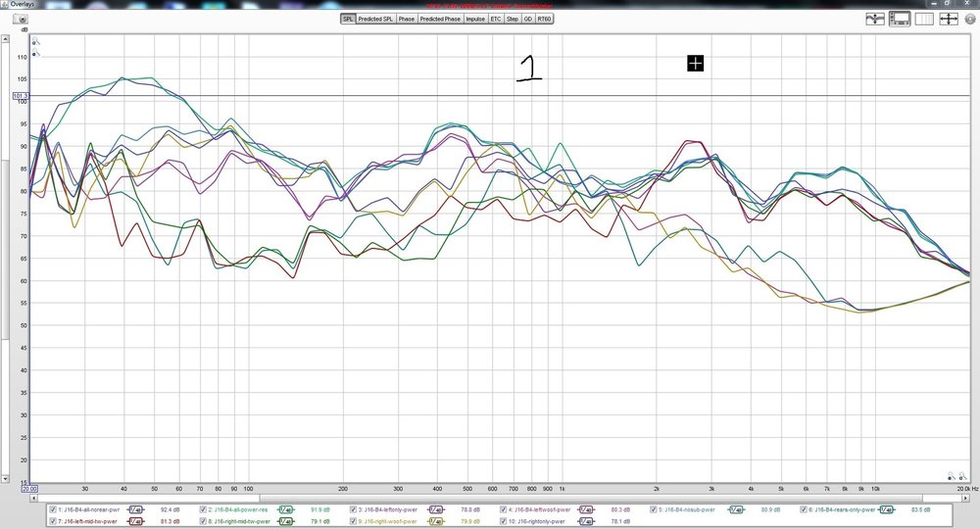
Task: Click the 81.3 dB value in legend
Action: click(170, 521)
